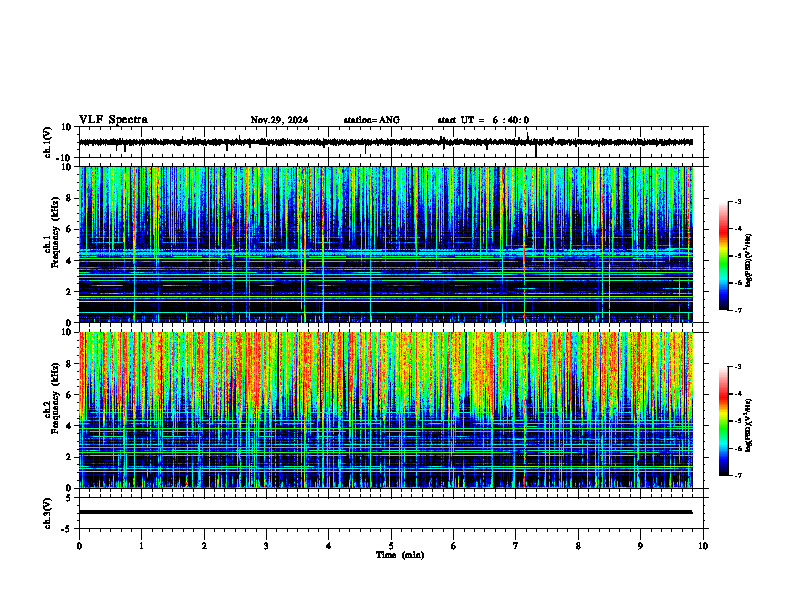The height and width of the screenshot is (612, 792).
Task: Click the time axis tick label '5'
Action: click(x=391, y=546)
